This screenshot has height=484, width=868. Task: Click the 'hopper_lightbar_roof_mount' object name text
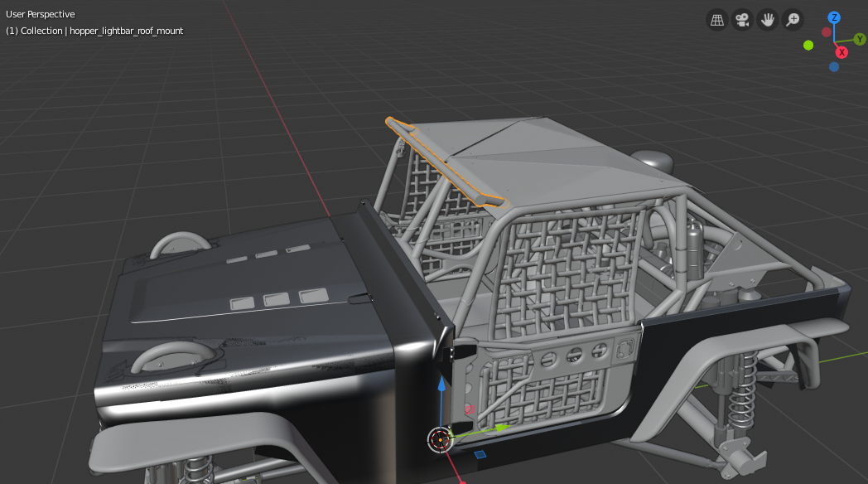click(x=126, y=31)
